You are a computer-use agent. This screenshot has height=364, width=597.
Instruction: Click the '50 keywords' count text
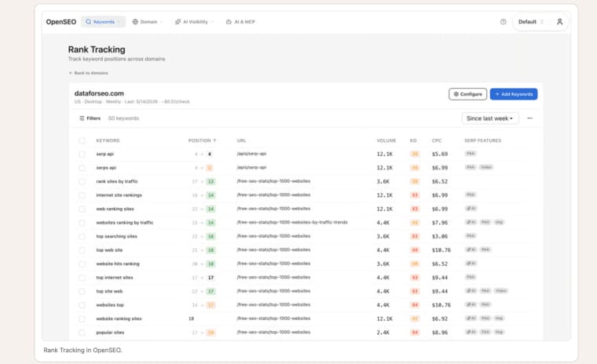coord(123,118)
